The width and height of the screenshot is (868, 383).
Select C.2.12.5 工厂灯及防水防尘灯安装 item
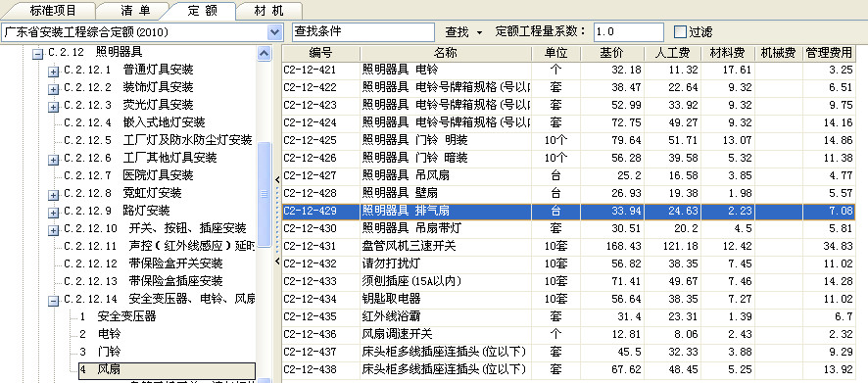coord(158,140)
